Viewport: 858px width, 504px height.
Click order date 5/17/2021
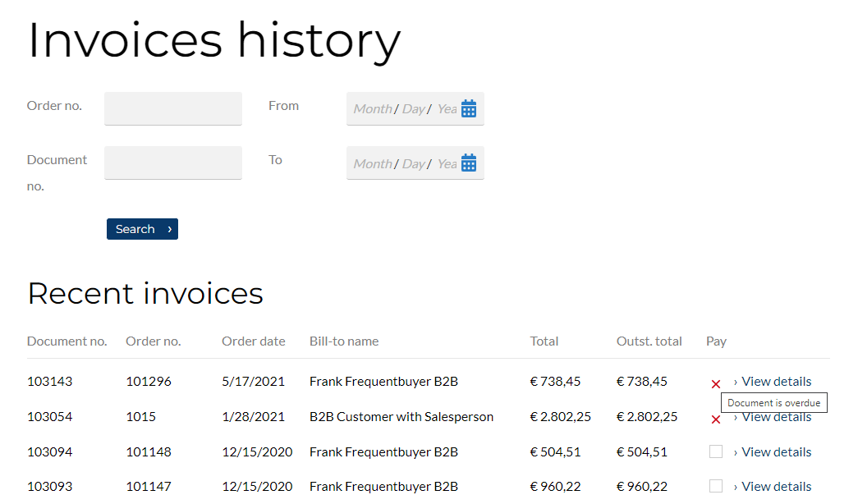tap(254, 382)
